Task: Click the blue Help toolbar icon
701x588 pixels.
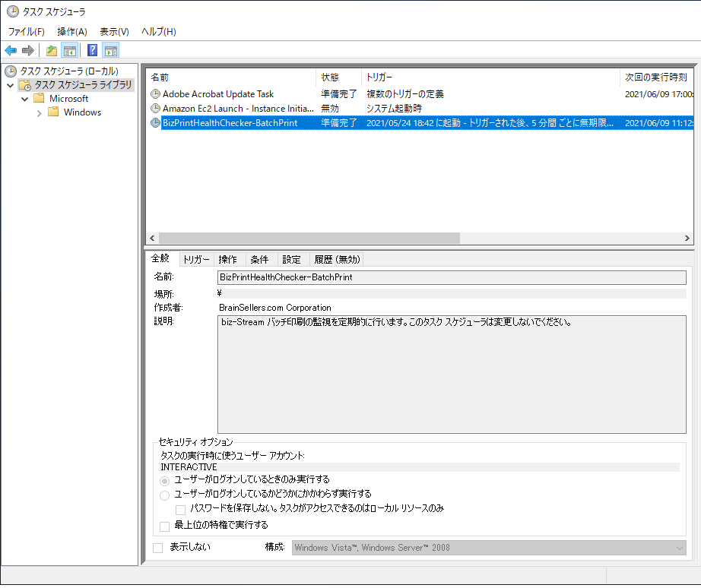Action: (x=92, y=51)
